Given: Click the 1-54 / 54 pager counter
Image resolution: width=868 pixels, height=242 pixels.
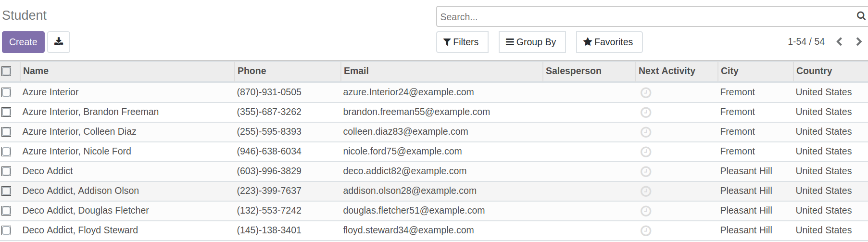Looking at the screenshot, I should coord(806,42).
